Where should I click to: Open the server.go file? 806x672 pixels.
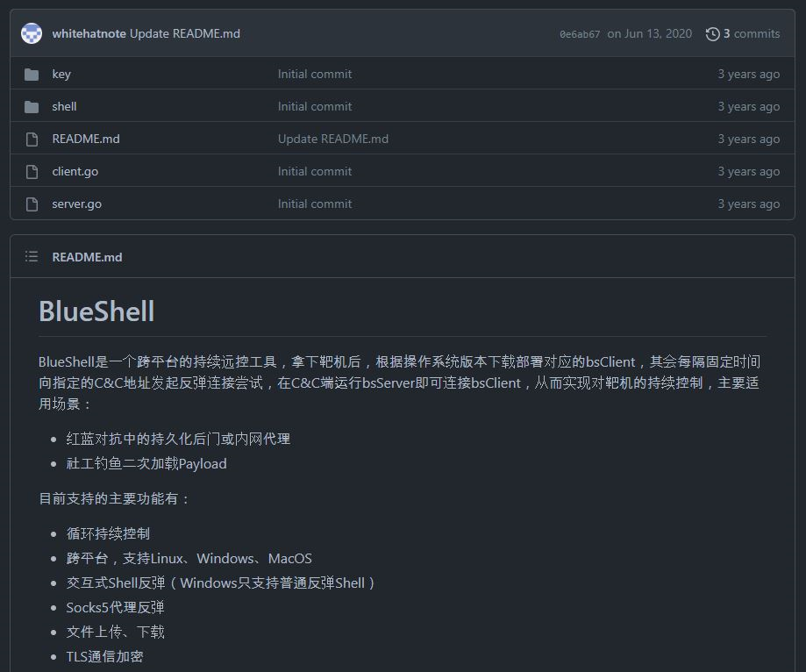(76, 204)
